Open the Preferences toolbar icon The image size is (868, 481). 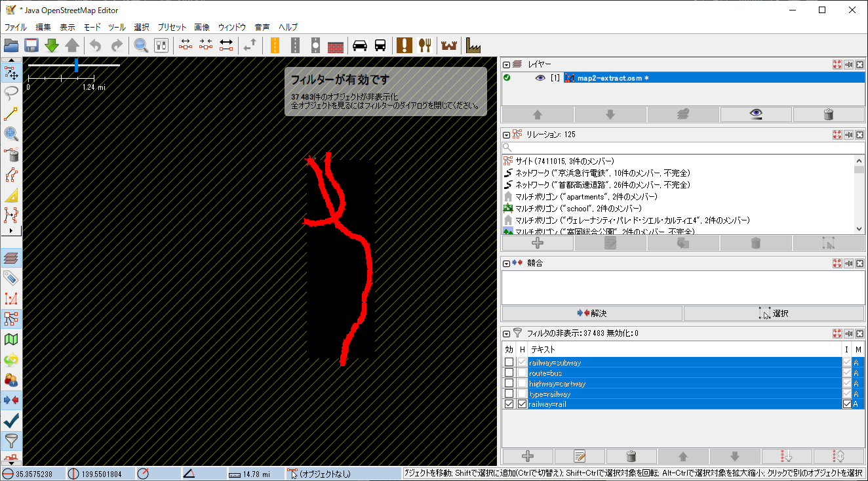pos(161,45)
